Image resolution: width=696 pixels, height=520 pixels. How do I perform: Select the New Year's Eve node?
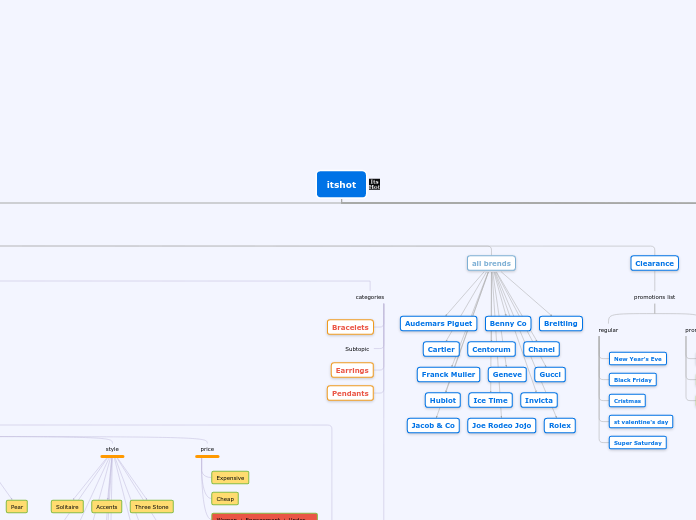pos(637,359)
